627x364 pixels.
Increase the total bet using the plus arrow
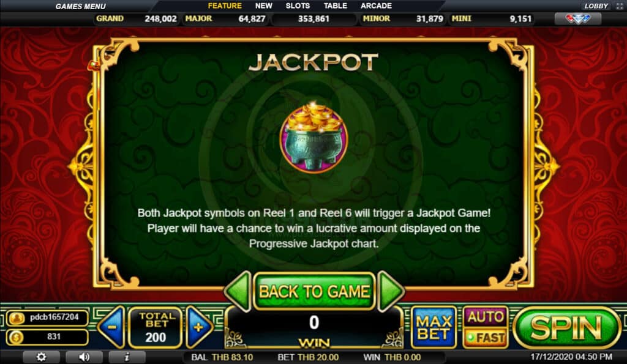199,327
